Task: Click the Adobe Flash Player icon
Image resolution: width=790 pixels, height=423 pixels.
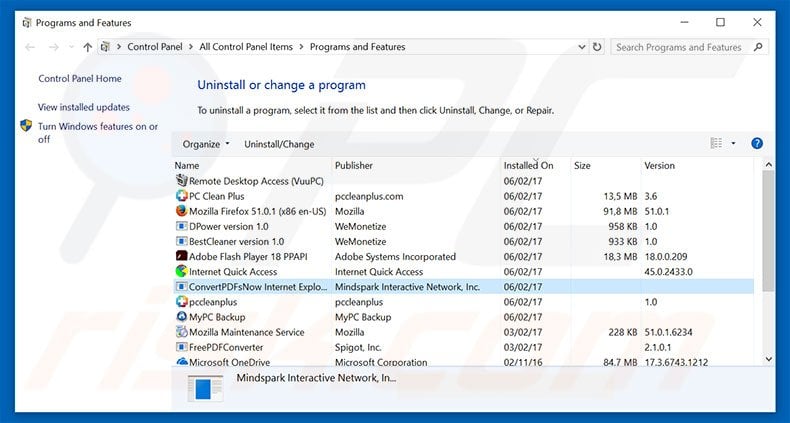Action: [x=181, y=256]
